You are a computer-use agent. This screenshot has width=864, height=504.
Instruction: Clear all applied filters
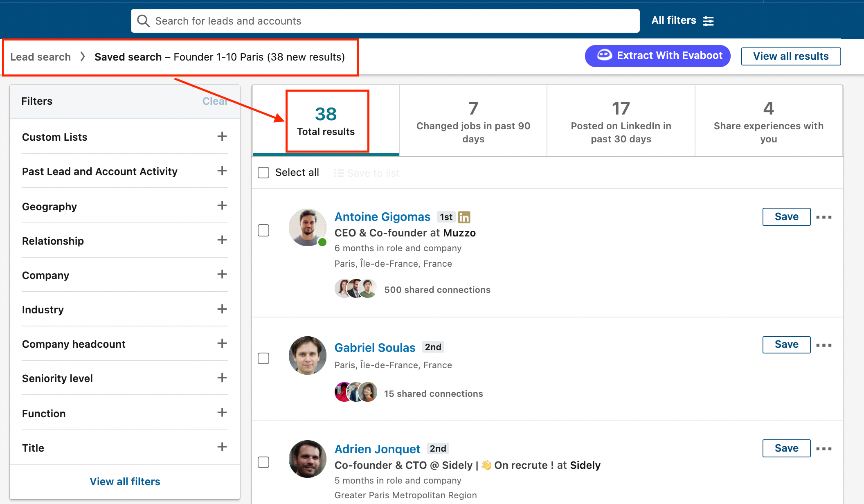tap(215, 101)
